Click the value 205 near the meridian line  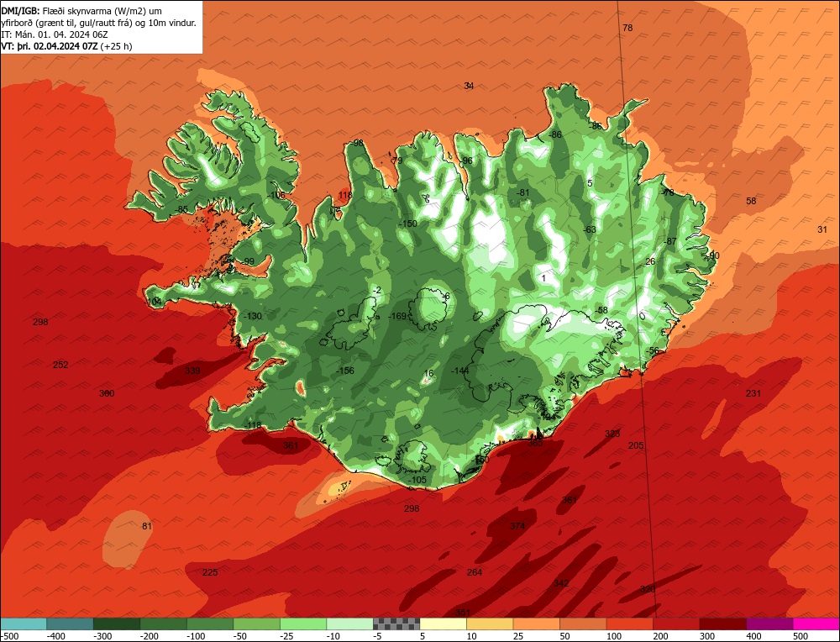click(x=636, y=445)
